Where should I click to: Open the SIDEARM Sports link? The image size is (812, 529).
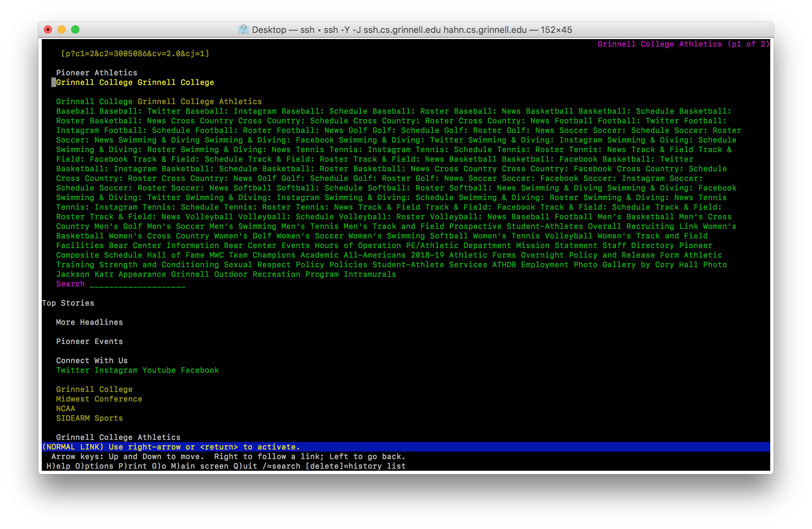tap(89, 418)
